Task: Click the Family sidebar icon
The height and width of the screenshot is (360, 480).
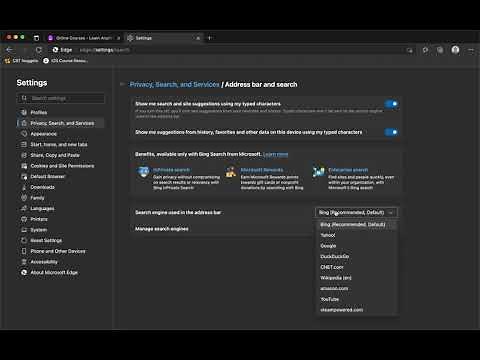Action: [x=24, y=198]
